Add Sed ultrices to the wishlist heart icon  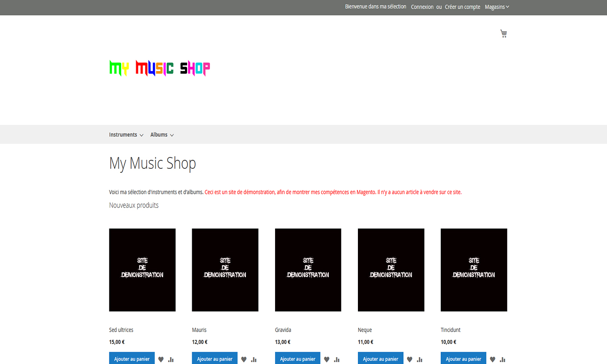[161, 359]
